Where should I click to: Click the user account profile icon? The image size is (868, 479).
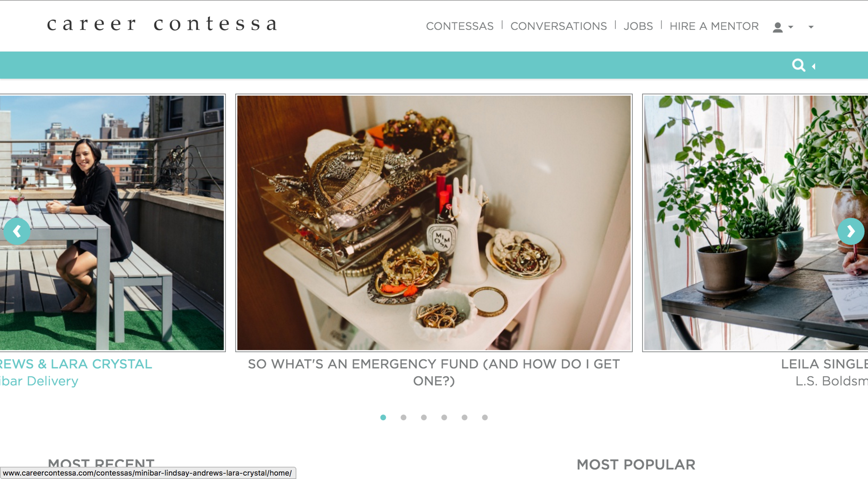(778, 27)
